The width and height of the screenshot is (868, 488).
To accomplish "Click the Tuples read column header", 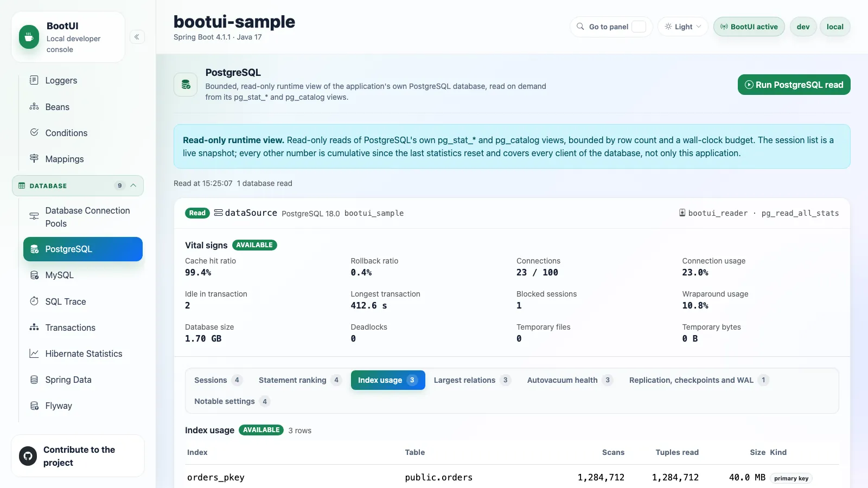I will pos(677,452).
